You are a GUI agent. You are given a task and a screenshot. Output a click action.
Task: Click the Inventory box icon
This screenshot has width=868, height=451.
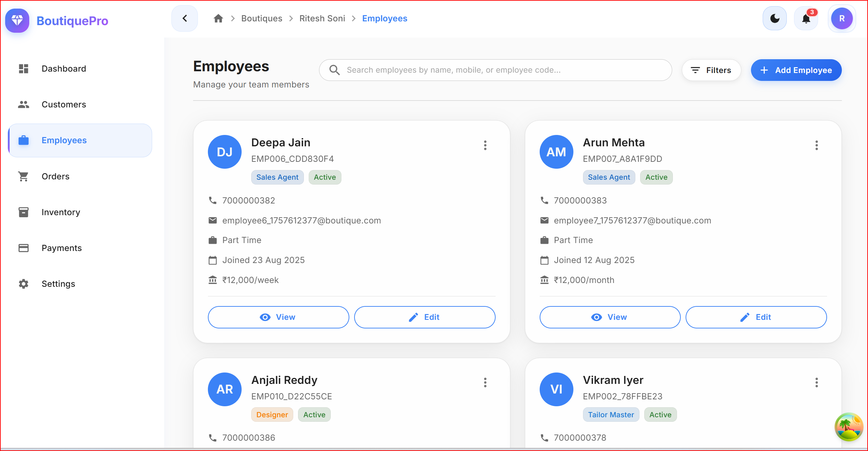click(x=23, y=212)
